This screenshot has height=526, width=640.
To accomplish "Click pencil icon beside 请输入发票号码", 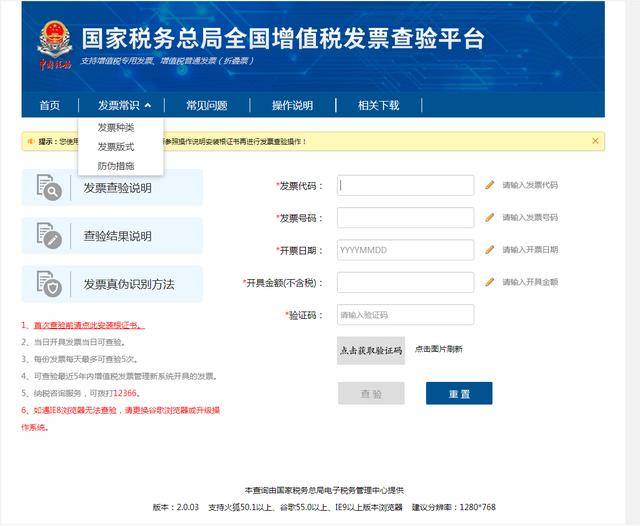I will (x=490, y=218).
